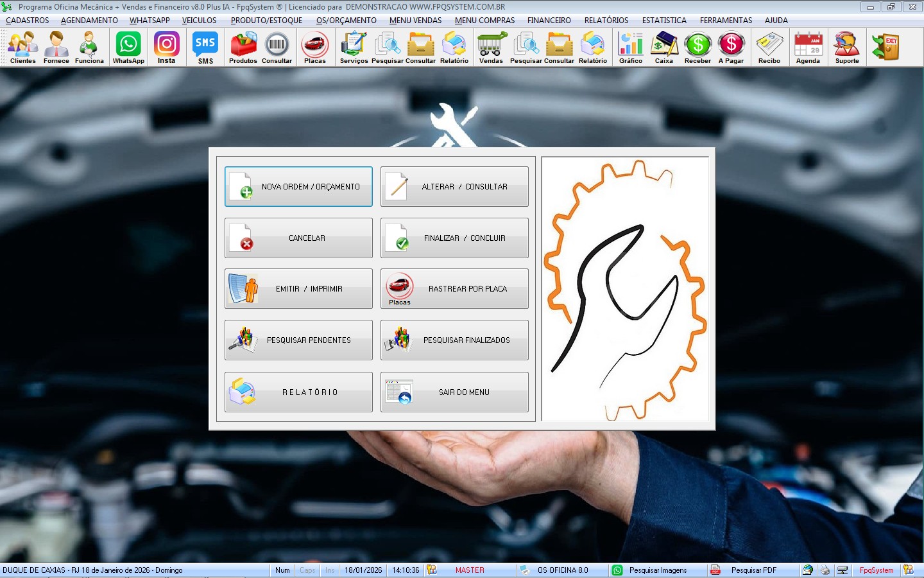This screenshot has height=578, width=924.
Task: Click the green Receber dollar icon
Action: [697, 48]
